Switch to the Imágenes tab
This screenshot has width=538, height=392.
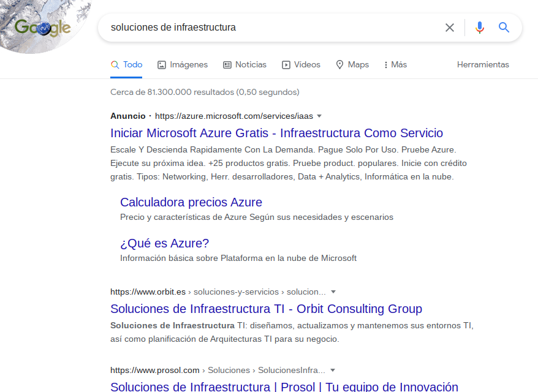pos(183,65)
